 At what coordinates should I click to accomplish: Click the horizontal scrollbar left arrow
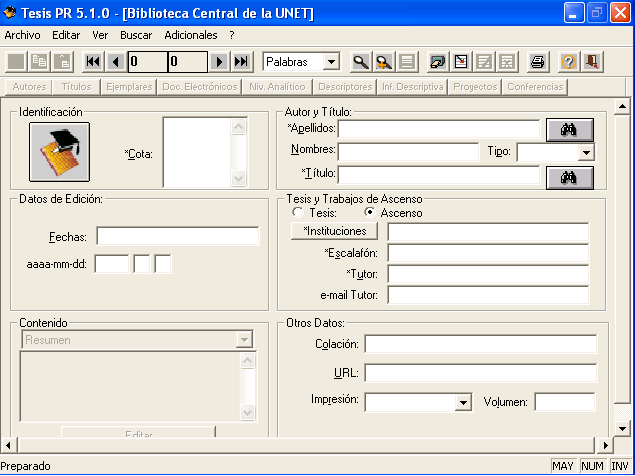tap(8, 446)
